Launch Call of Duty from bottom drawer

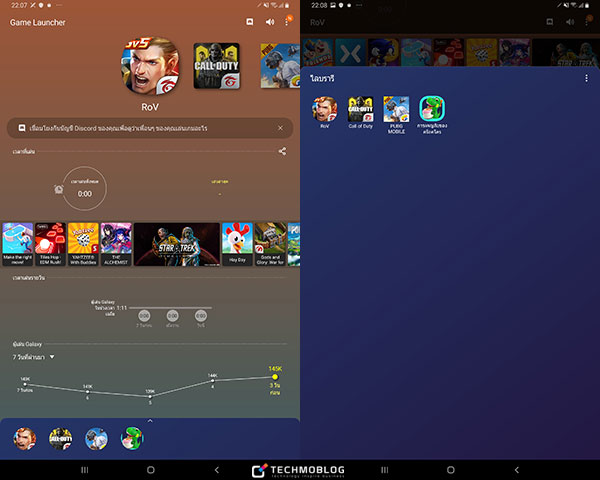pyautogui.click(x=60, y=439)
